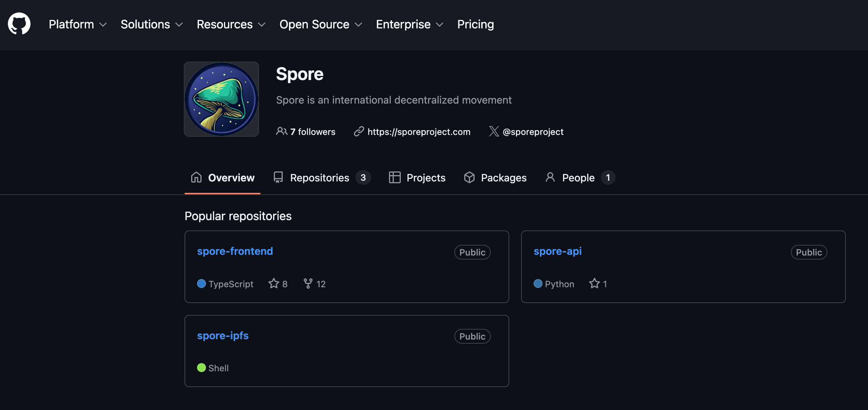Open the spore-ipfs repository link

pyautogui.click(x=223, y=336)
